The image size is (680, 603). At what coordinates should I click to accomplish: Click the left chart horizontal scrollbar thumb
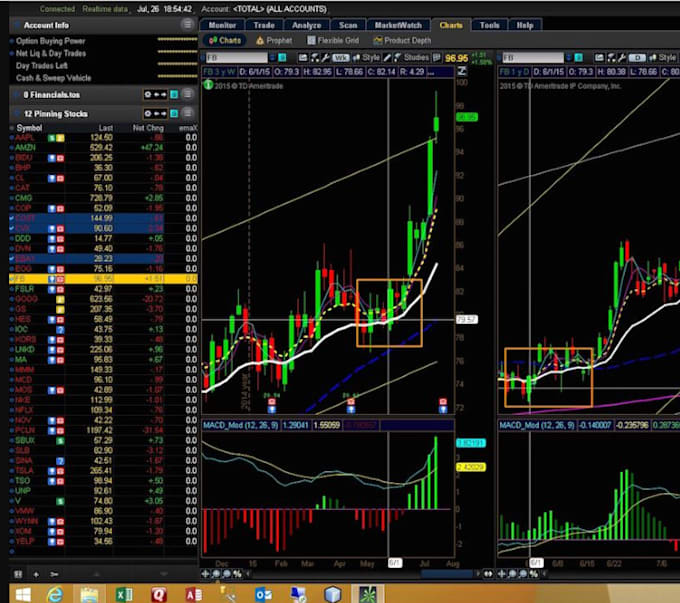point(446,574)
